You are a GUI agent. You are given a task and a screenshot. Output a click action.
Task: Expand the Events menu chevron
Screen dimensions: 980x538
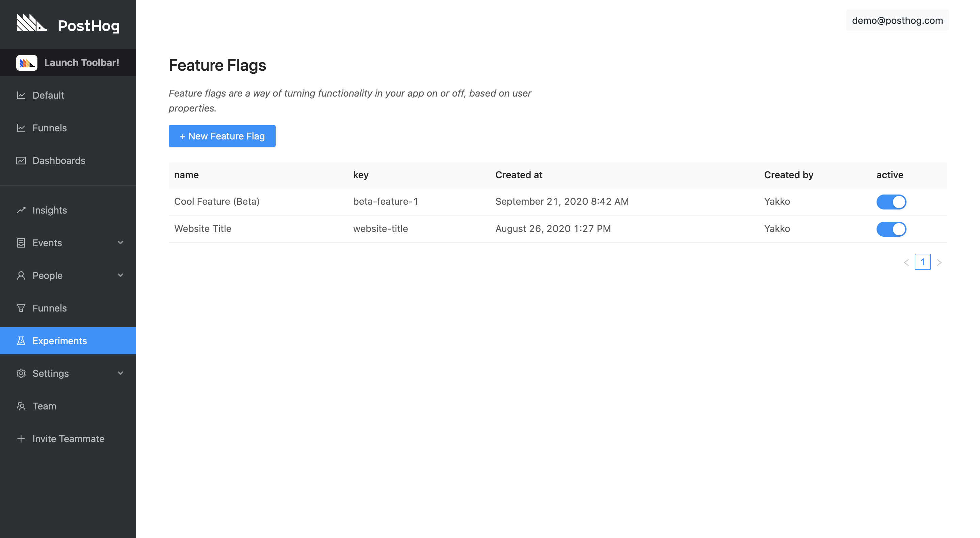point(120,242)
